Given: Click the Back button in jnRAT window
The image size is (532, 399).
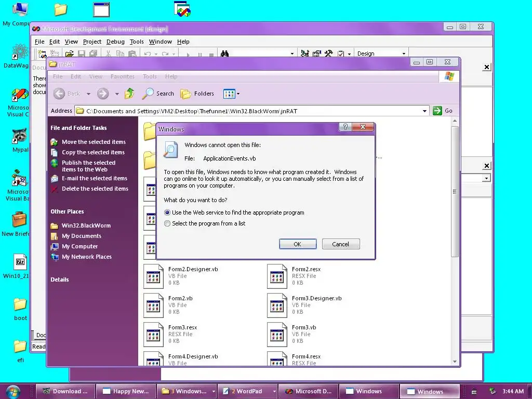Looking at the screenshot, I should pos(66,94).
